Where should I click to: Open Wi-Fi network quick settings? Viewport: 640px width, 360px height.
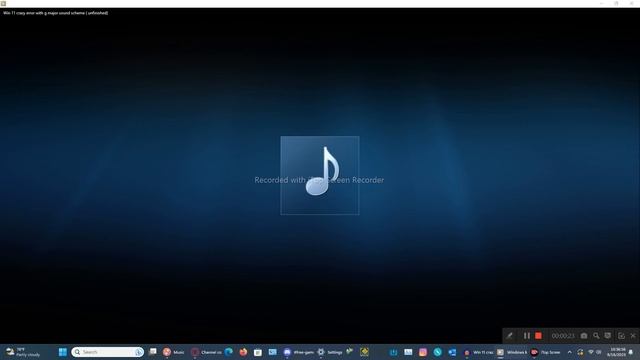pos(591,352)
